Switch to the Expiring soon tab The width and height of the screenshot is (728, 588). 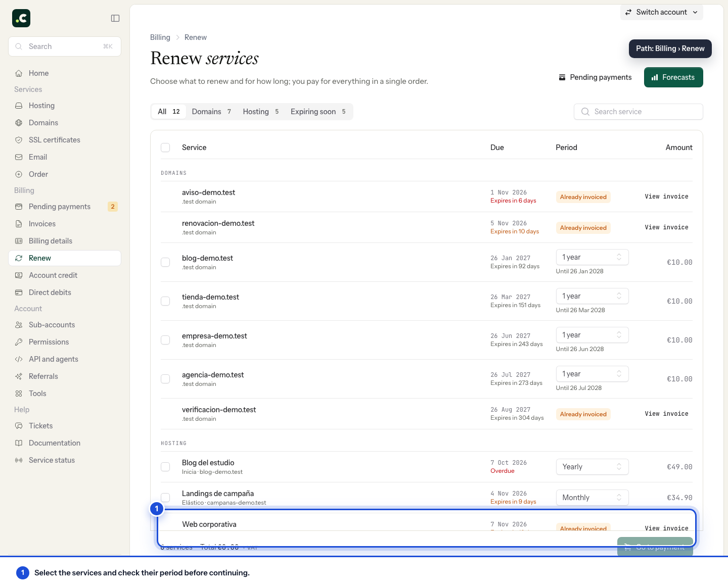pos(318,112)
